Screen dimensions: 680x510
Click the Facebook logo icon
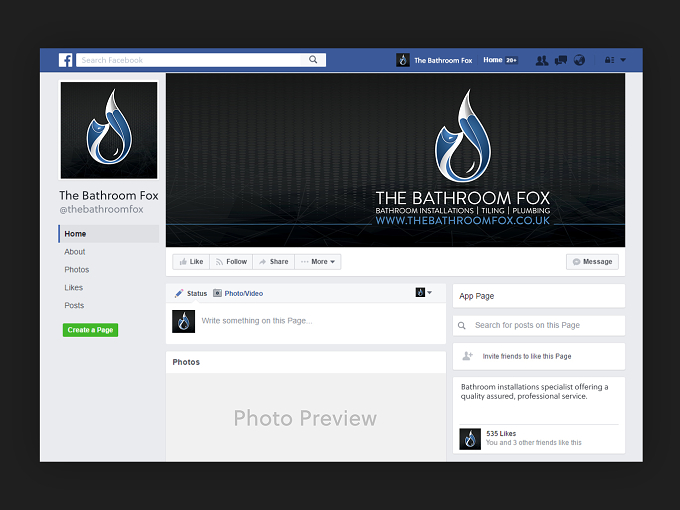coord(65,60)
